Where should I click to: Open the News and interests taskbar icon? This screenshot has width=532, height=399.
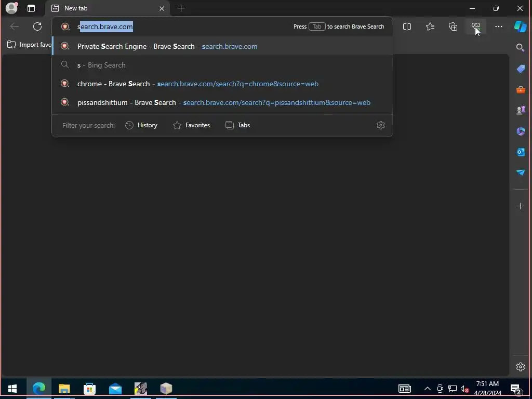[404, 389]
